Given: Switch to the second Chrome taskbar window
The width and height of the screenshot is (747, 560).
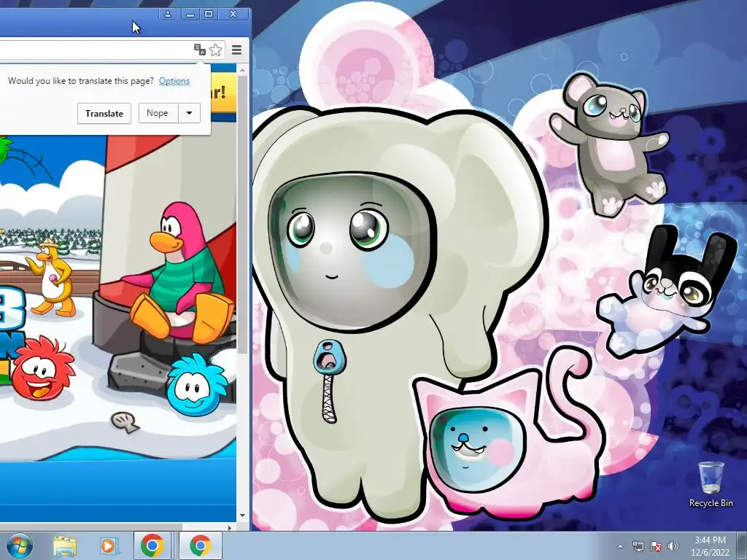Looking at the screenshot, I should 201,545.
